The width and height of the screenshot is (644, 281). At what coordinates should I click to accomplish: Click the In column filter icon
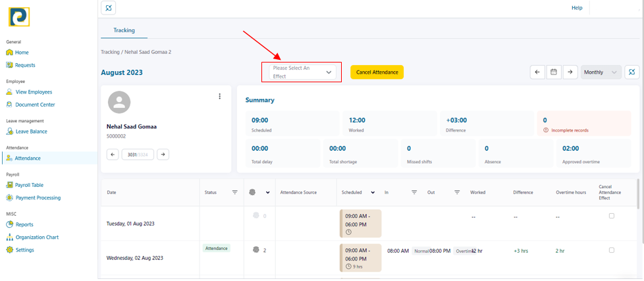414,192
